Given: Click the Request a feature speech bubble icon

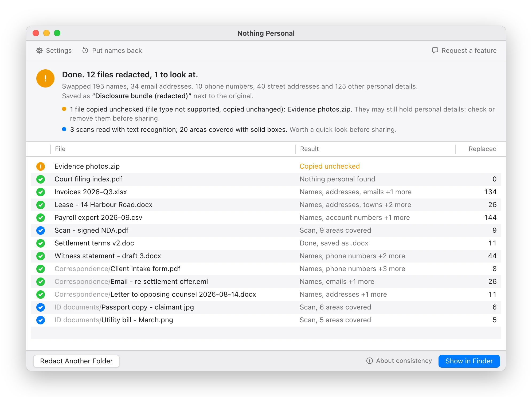Looking at the screenshot, I should click(435, 50).
